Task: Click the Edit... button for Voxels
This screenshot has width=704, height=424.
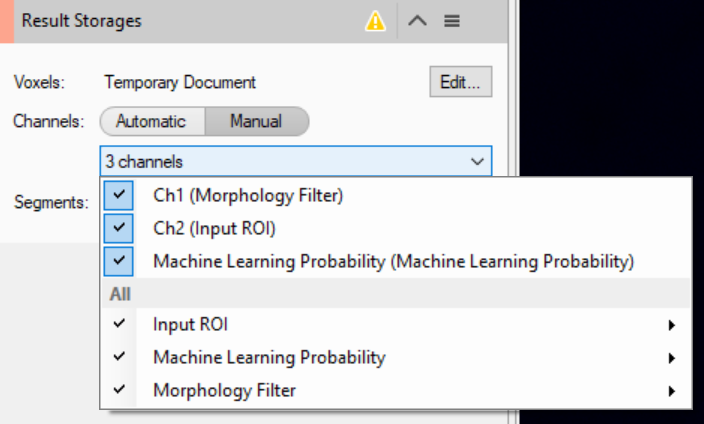Action: (x=460, y=82)
